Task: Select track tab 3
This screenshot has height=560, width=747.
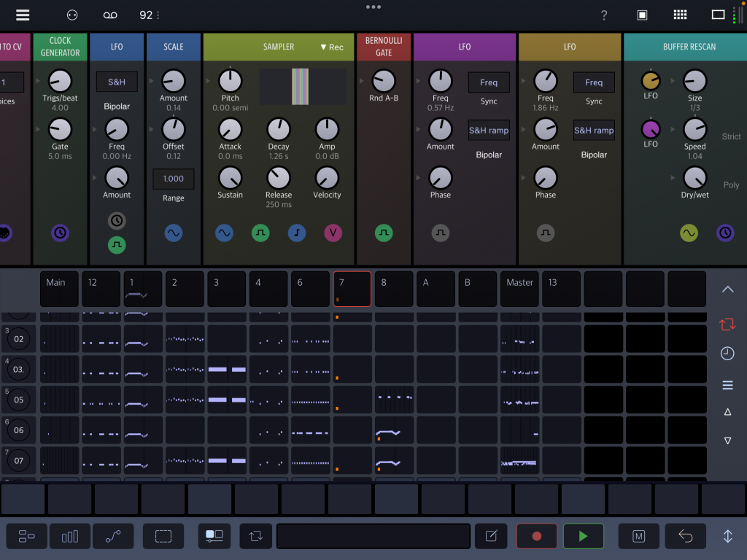Action: [x=226, y=289]
